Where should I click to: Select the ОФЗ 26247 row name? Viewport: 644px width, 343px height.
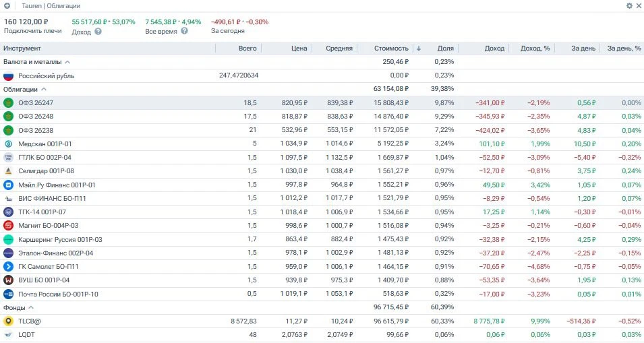tap(36, 103)
